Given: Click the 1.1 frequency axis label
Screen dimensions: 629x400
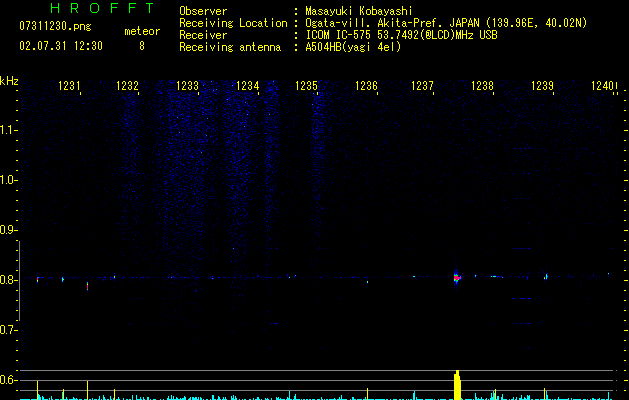Looking at the screenshot, I should [x=8, y=130].
